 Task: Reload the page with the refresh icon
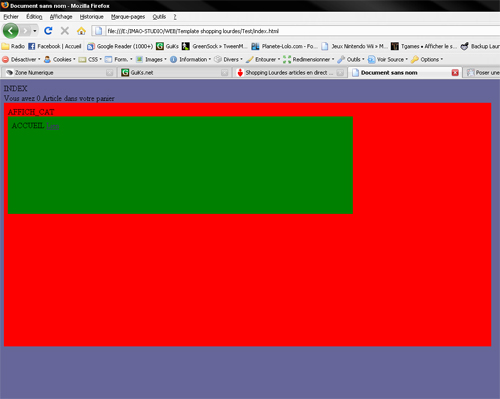coord(48,31)
